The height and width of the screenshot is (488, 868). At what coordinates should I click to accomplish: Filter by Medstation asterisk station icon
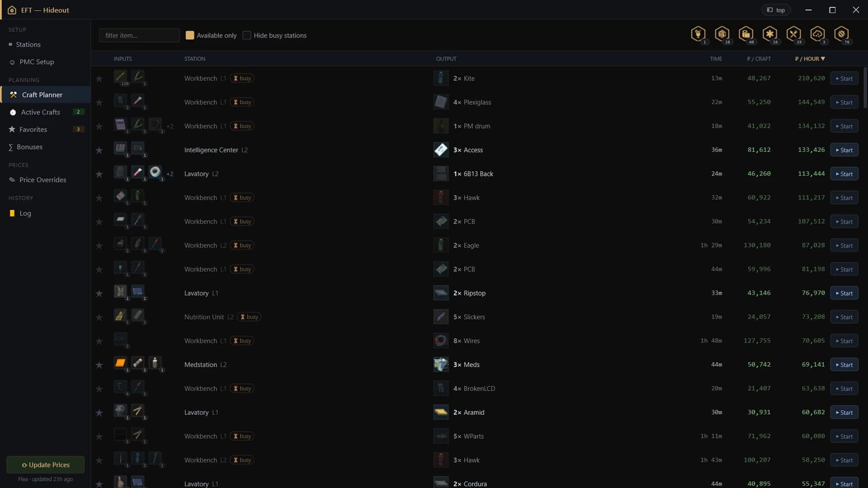click(x=770, y=34)
